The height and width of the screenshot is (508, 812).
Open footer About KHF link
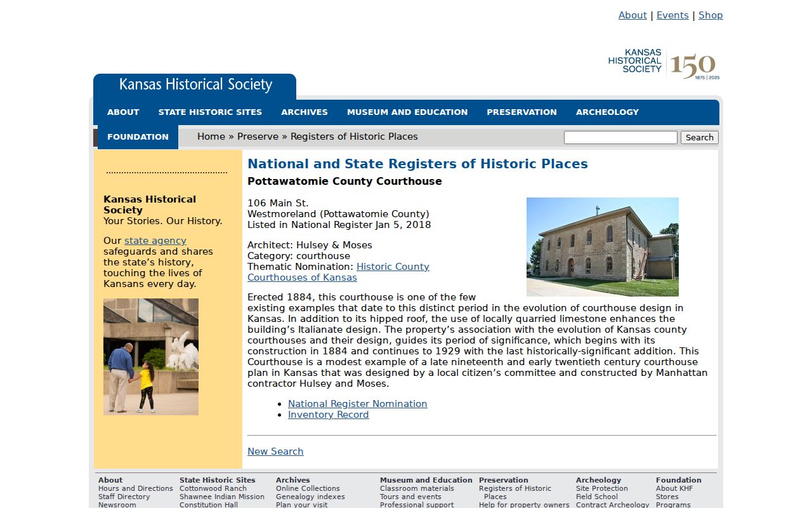click(674, 488)
